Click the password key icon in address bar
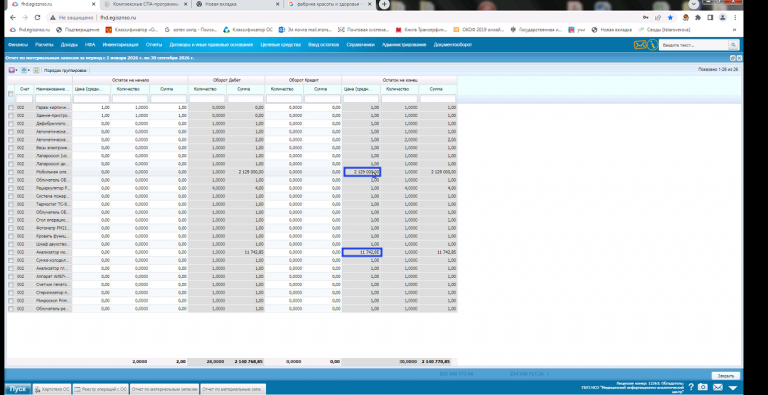This screenshot has width=768, height=395. coord(646,18)
